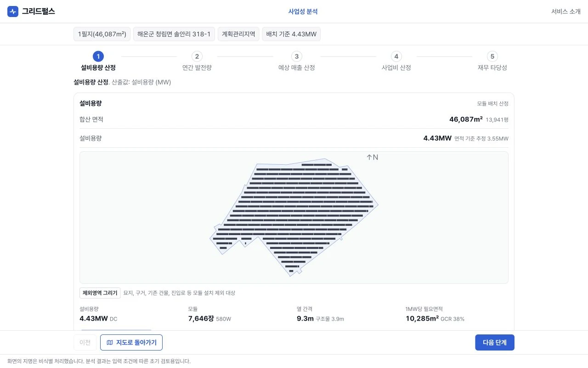Screen dimensions: 588x368
Task: Click the 7,646장 module count
Action: coord(201,318)
